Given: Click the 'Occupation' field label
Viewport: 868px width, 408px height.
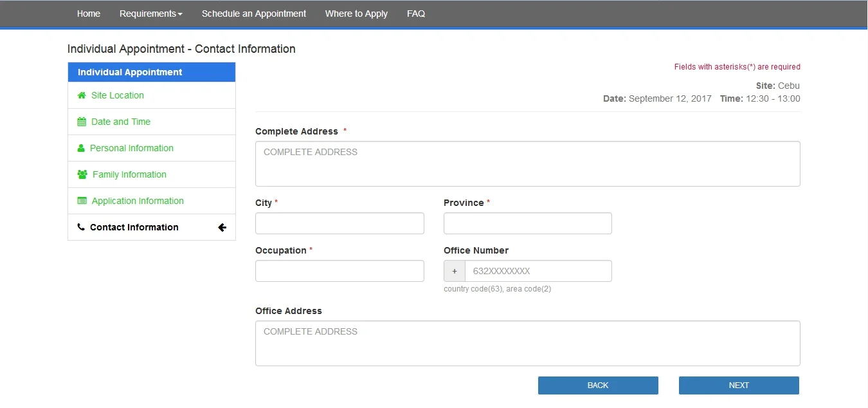Looking at the screenshot, I should [281, 250].
